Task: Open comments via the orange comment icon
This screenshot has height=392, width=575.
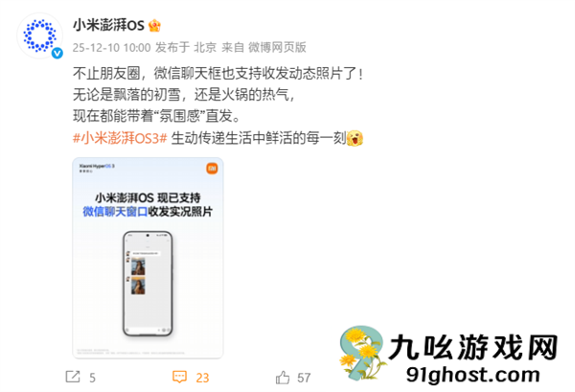Action: coord(180,377)
